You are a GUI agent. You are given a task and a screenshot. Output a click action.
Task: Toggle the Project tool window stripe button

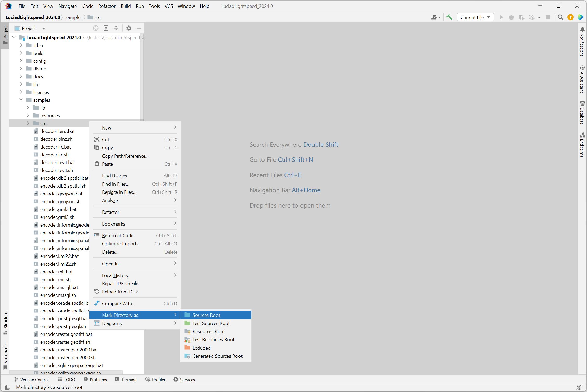[x=5, y=35]
